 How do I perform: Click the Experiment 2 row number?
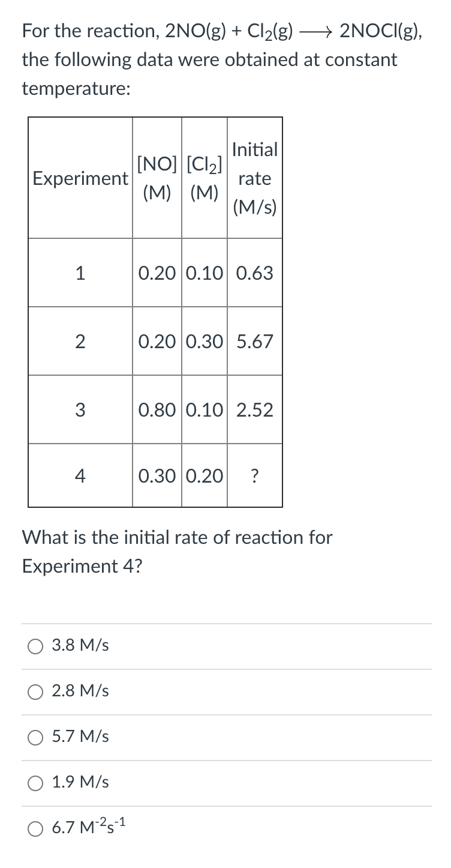tap(80, 341)
